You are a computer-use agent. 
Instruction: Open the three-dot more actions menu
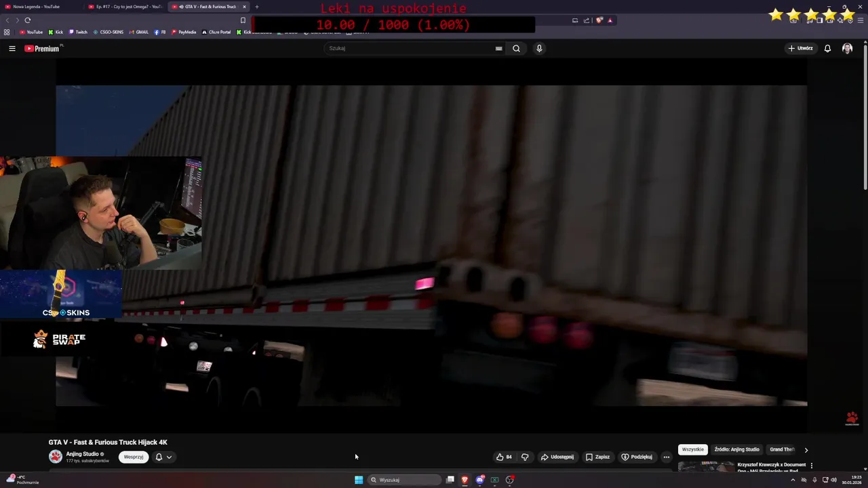click(x=666, y=457)
